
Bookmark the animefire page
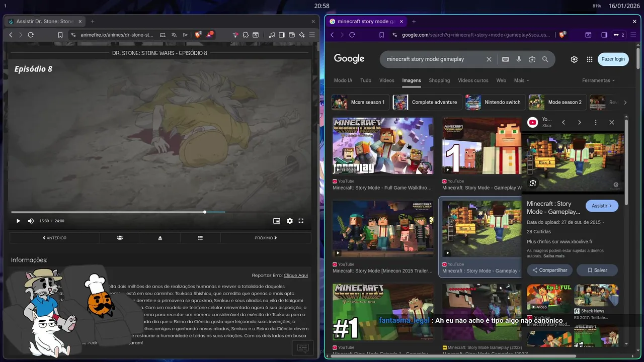tap(60, 35)
